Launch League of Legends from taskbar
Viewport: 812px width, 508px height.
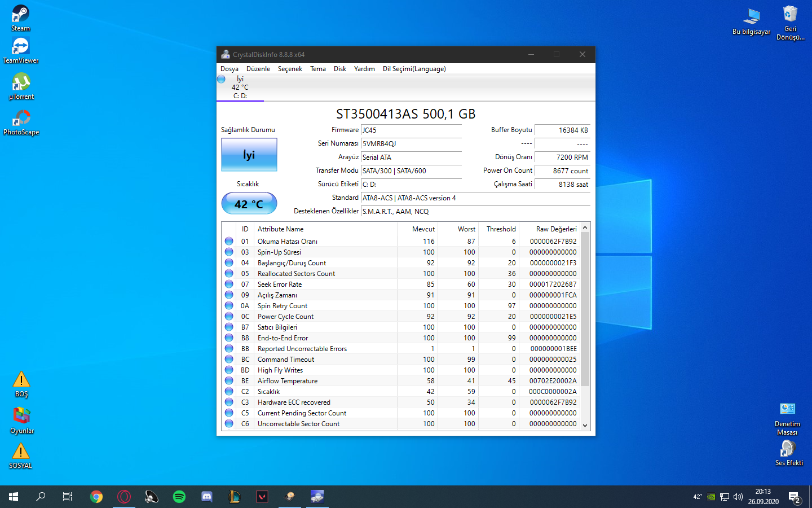pyautogui.click(x=235, y=497)
